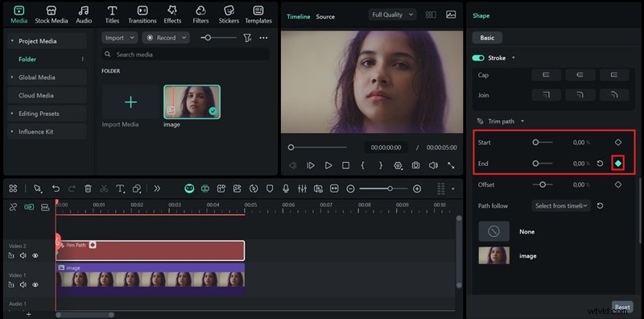
Task: Open the Cloud Media section
Action: point(47,95)
